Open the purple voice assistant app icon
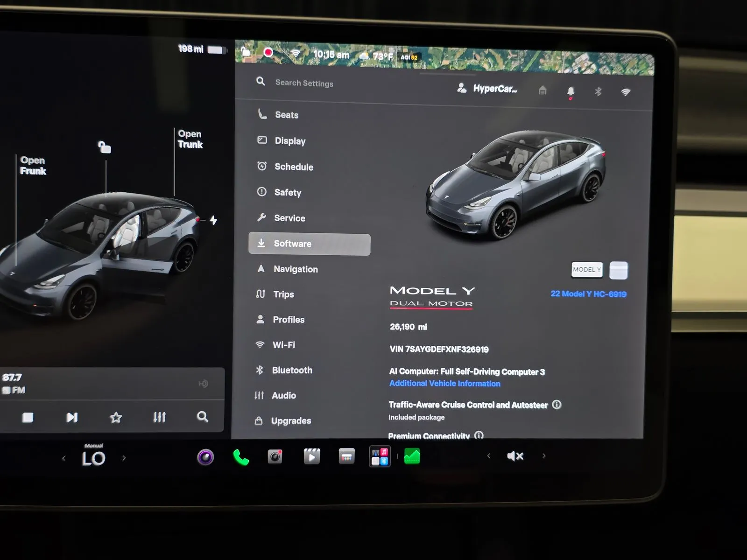747x560 pixels. pos(205,457)
